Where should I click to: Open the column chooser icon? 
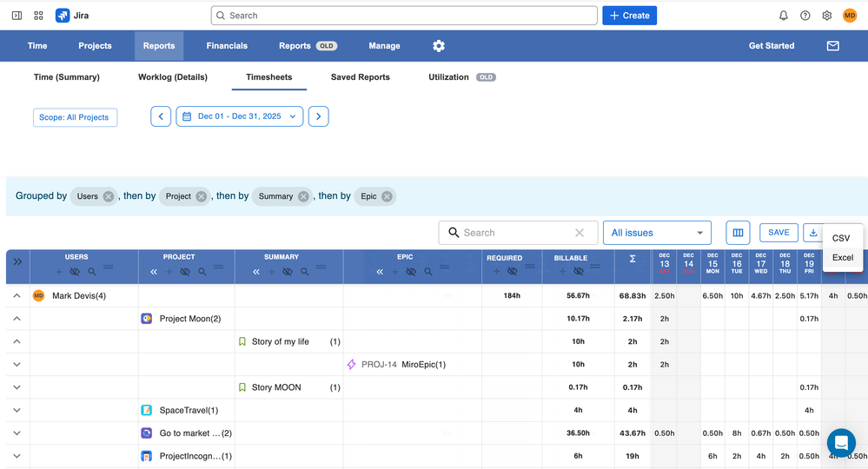pyautogui.click(x=738, y=233)
